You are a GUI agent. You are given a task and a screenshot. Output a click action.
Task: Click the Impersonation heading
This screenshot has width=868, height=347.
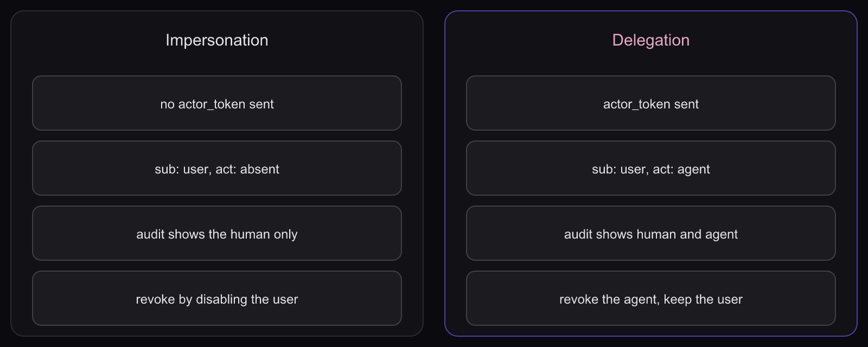[x=216, y=40]
